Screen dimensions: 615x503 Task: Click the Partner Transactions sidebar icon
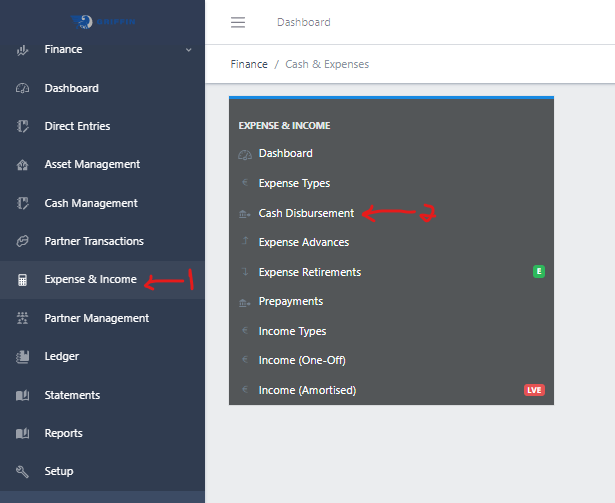point(22,242)
